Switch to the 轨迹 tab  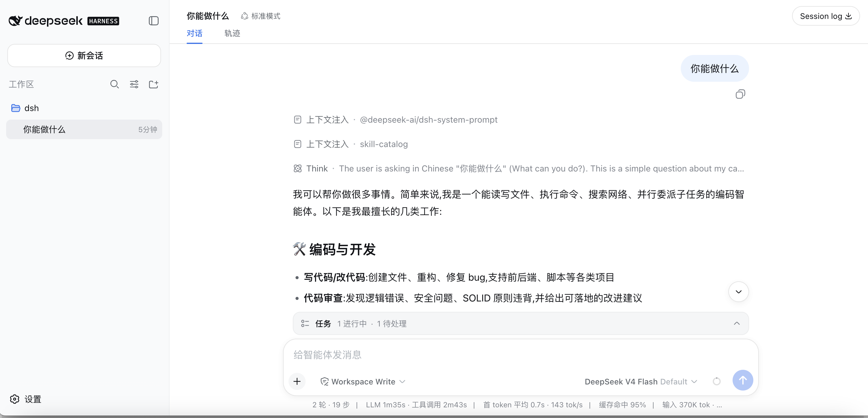click(x=232, y=33)
